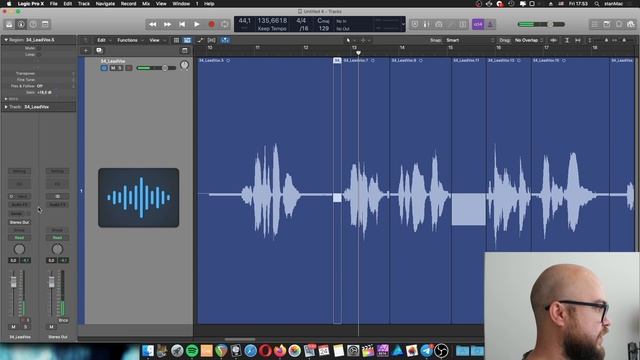Viewport: 640px width, 360px height.
Task: Enable the region Mute checkbox
Action: tap(39, 48)
